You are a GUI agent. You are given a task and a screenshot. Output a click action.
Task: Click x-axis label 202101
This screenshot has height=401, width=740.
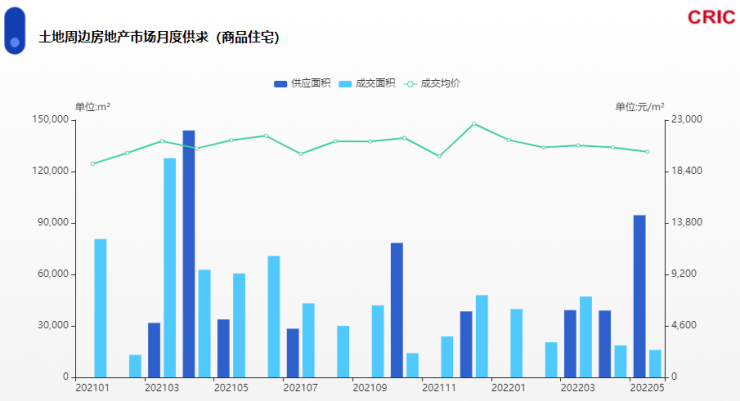tap(92, 388)
